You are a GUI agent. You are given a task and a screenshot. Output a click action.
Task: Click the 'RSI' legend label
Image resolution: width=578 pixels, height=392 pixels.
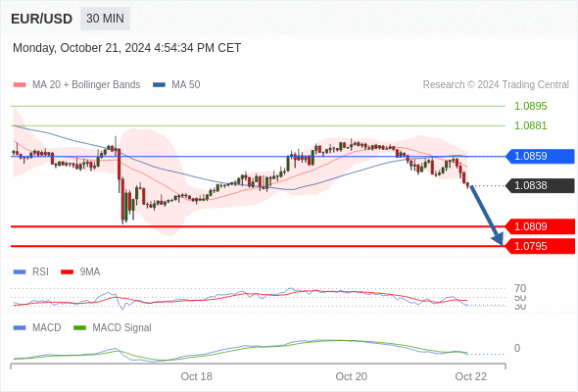(x=40, y=272)
